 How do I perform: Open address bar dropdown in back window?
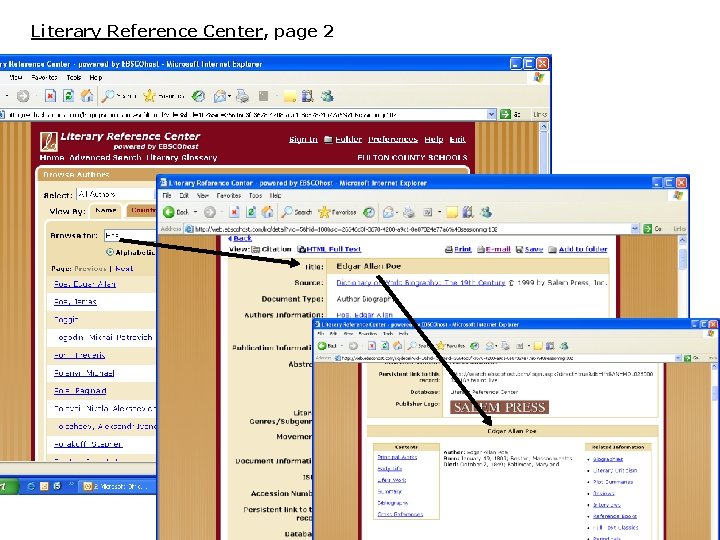(491, 114)
